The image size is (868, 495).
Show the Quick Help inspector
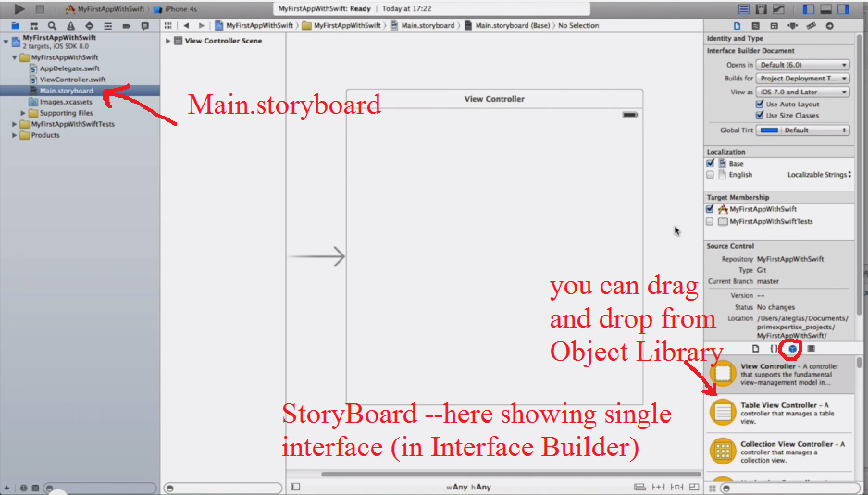756,26
